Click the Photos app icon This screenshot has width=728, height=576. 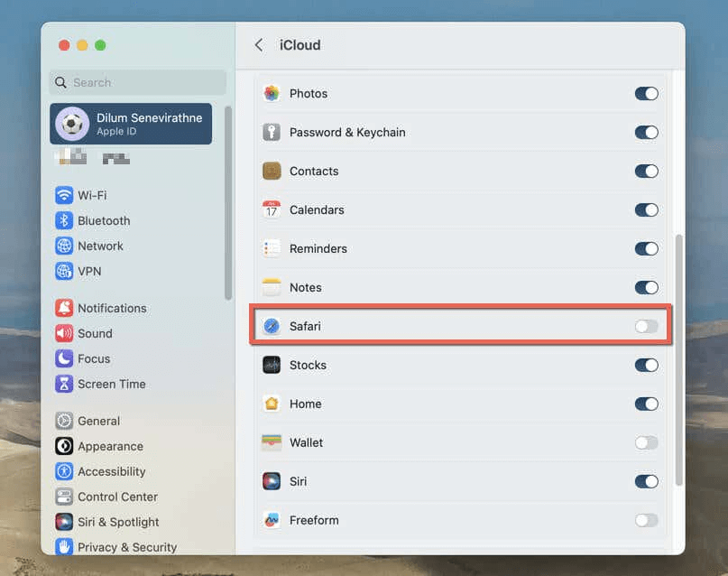click(x=272, y=93)
